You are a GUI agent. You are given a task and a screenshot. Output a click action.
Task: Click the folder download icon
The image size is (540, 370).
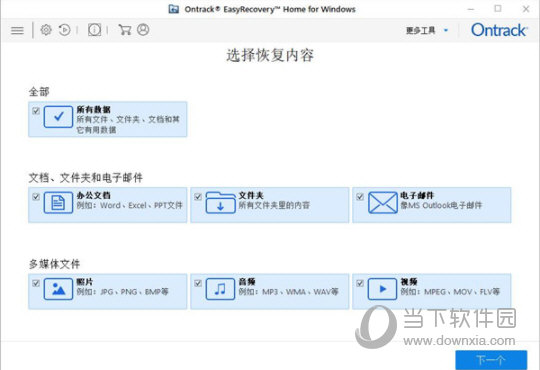point(220,203)
